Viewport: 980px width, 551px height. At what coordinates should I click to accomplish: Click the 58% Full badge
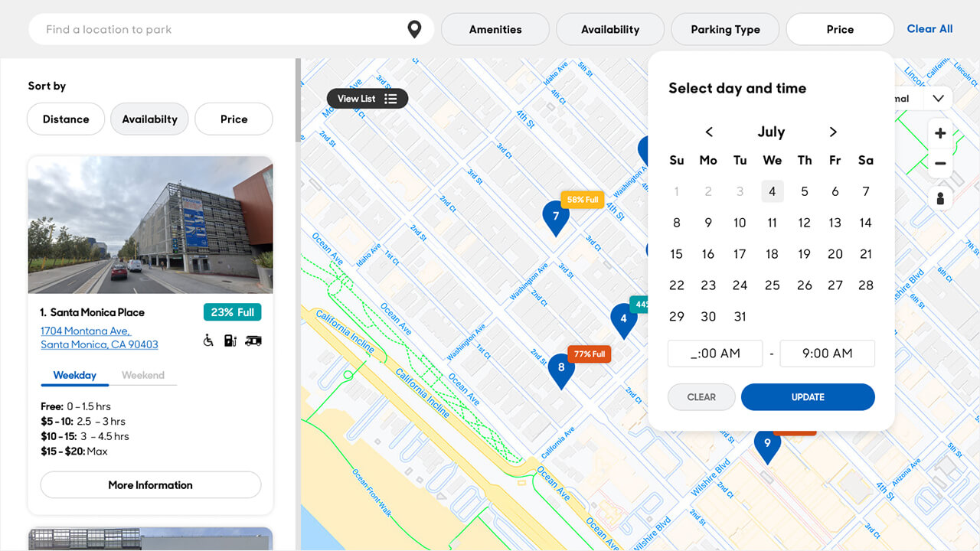[x=583, y=200]
